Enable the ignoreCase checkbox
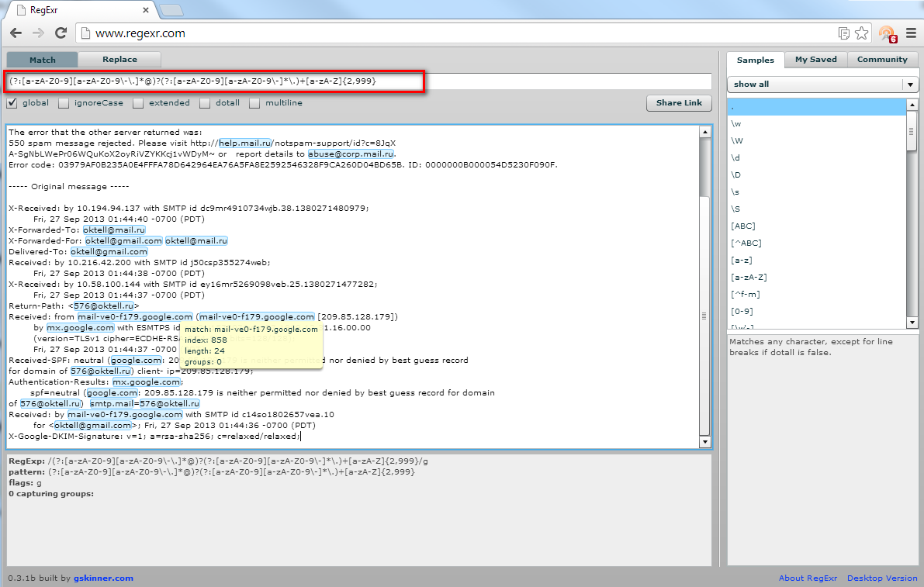Image resolution: width=924 pixels, height=587 pixels. pos(64,102)
